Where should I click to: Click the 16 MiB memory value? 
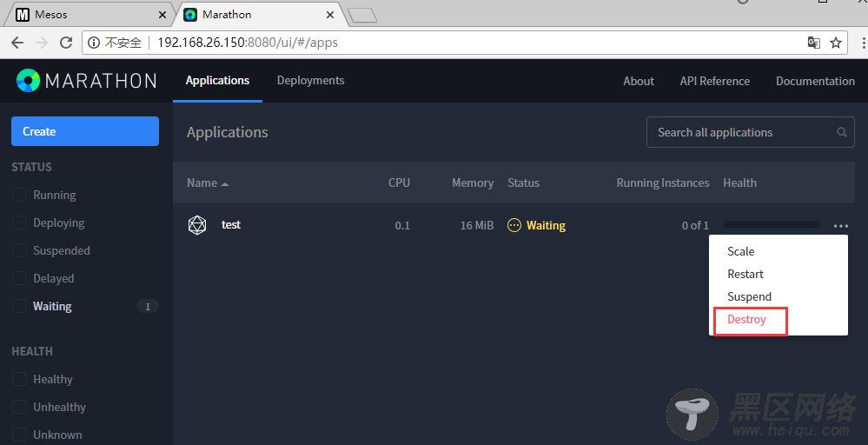477,225
